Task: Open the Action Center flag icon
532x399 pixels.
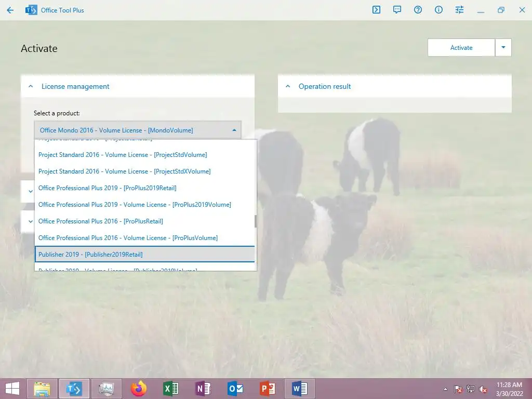Action: click(x=458, y=389)
